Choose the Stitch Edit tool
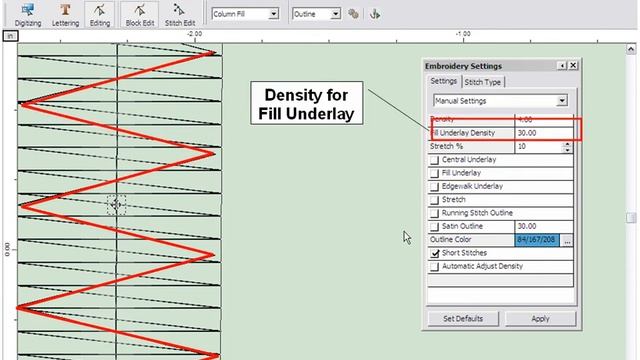 pos(180,14)
